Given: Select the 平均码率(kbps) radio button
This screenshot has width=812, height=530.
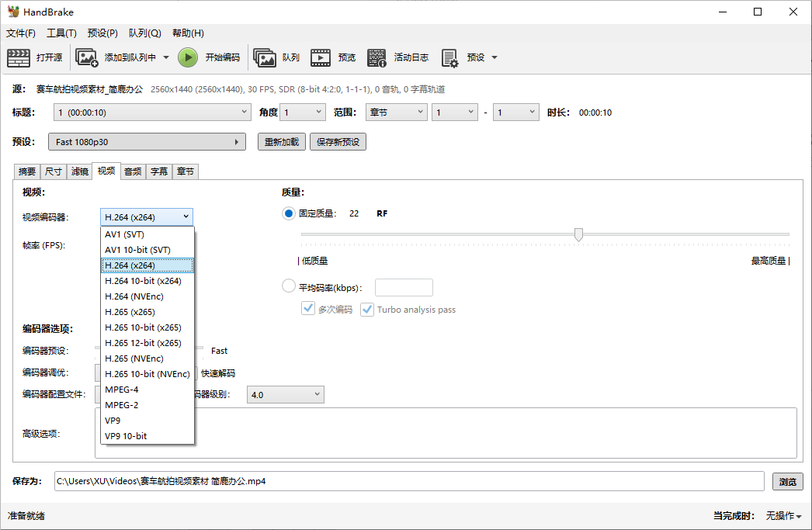Looking at the screenshot, I should (x=289, y=287).
